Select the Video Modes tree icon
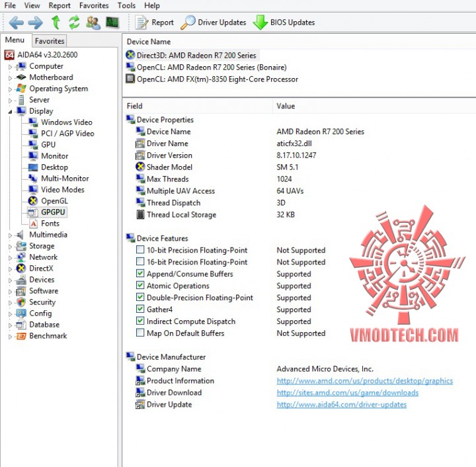Viewport: 476px width, 467px height. click(33, 190)
